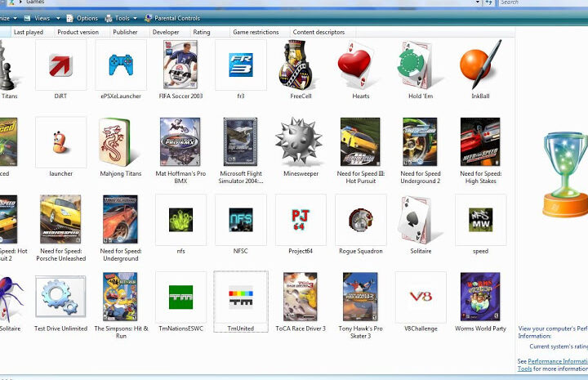Sort by Product version column
Image resolution: width=588 pixels, height=380 pixels.
[78, 32]
